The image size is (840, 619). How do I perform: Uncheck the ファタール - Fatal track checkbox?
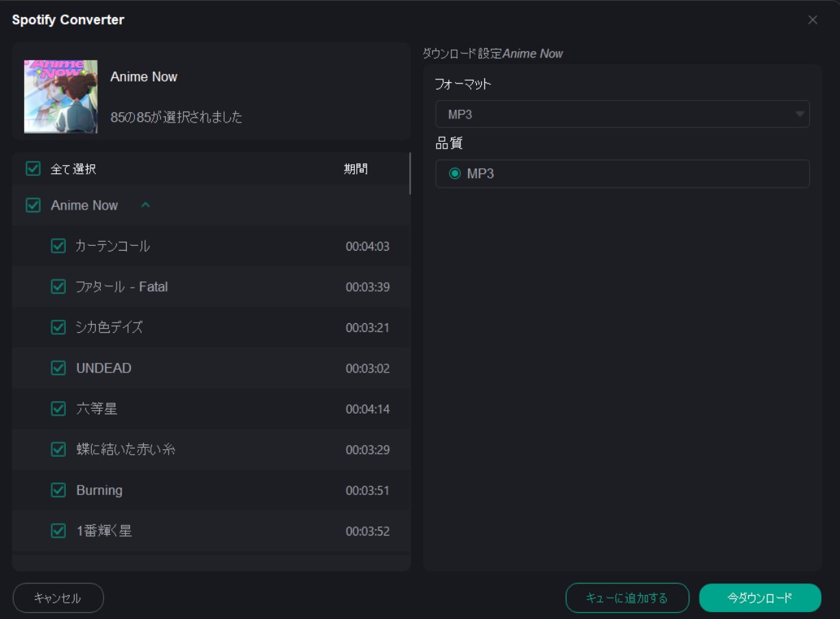point(58,287)
